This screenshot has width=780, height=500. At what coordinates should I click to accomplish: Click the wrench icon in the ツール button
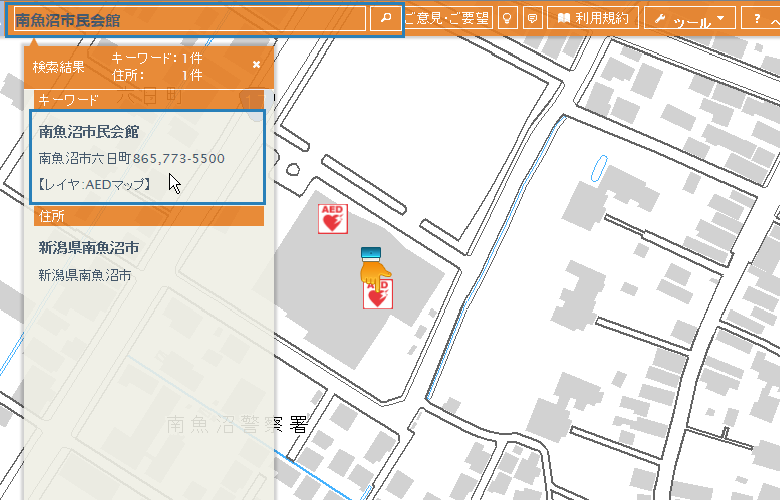[660, 19]
